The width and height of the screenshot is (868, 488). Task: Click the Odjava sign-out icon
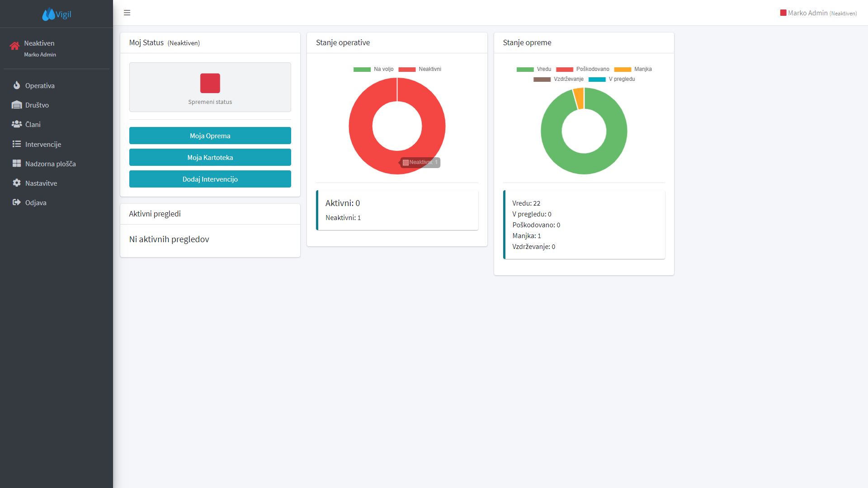click(x=17, y=202)
